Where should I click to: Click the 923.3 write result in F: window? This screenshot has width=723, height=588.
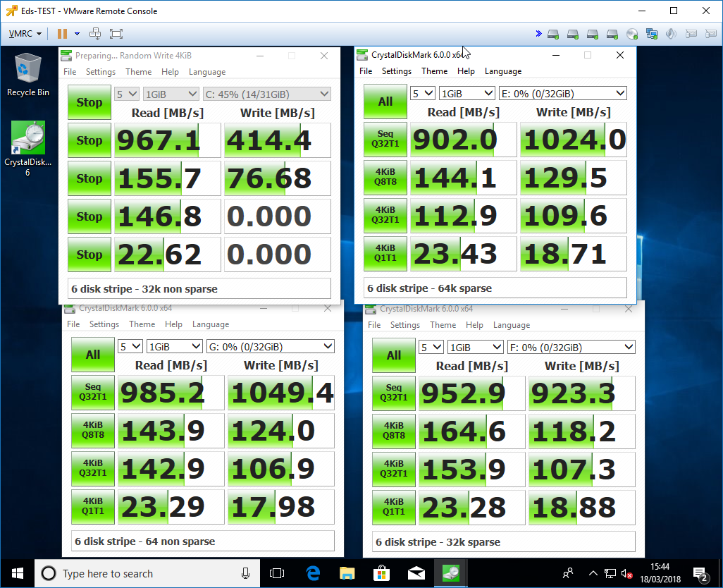(582, 394)
